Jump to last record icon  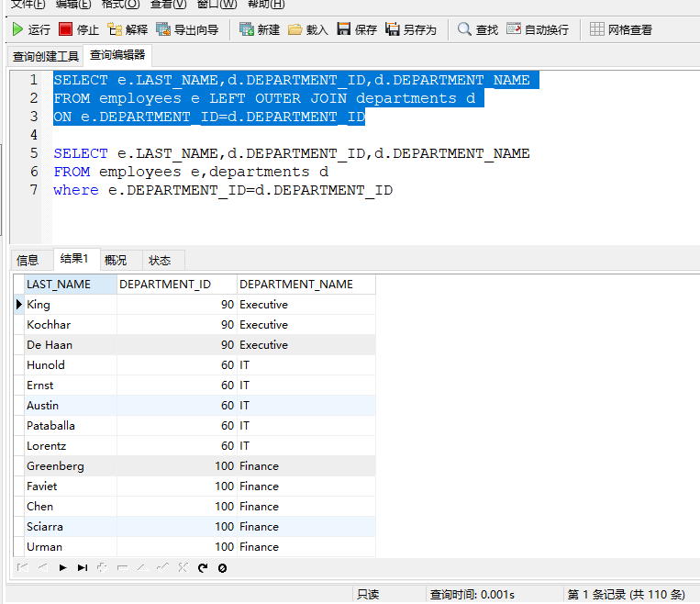pos(83,568)
